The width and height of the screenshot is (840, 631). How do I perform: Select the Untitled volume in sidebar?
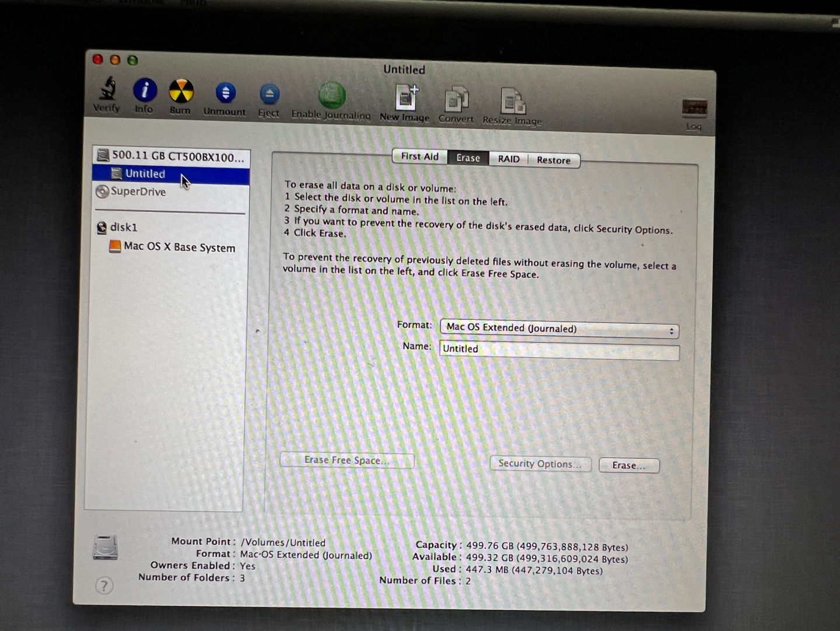tap(171, 174)
